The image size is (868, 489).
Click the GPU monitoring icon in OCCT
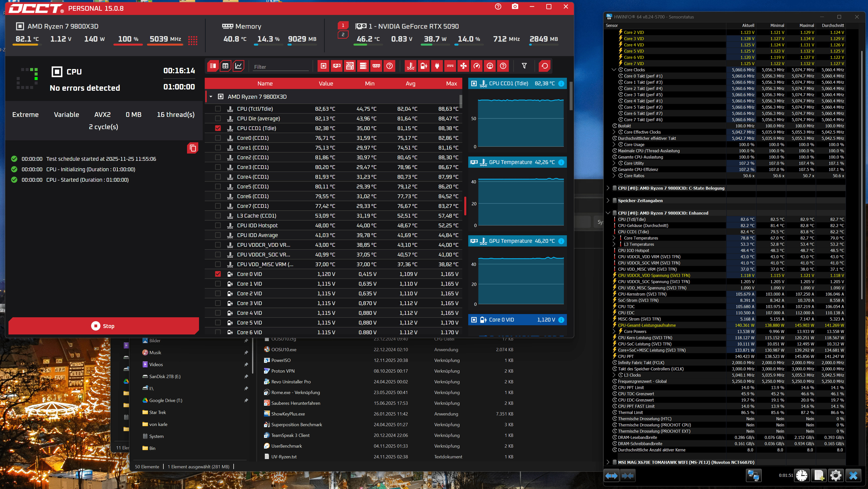[x=336, y=66]
